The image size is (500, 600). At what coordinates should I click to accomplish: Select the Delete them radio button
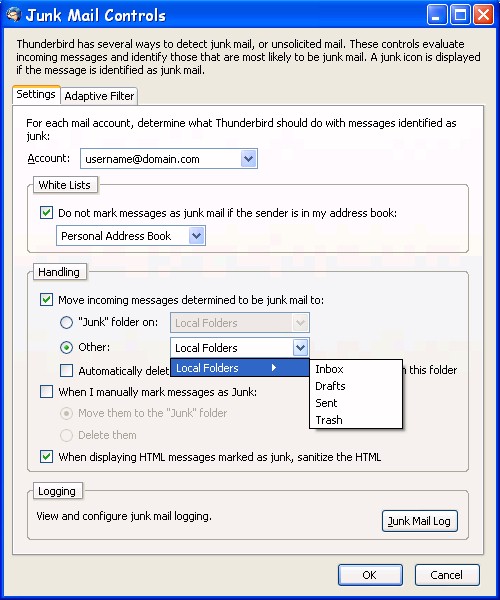[66, 435]
